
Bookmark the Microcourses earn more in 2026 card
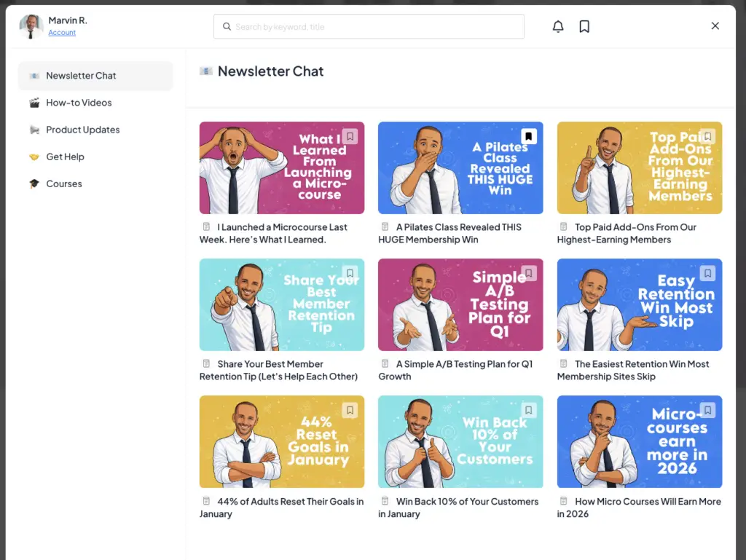(x=707, y=410)
